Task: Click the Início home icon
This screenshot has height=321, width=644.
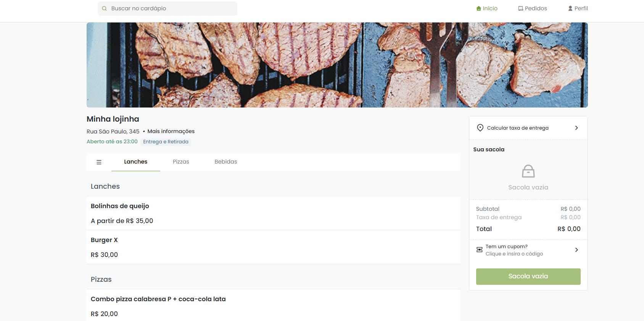Action: [x=479, y=8]
